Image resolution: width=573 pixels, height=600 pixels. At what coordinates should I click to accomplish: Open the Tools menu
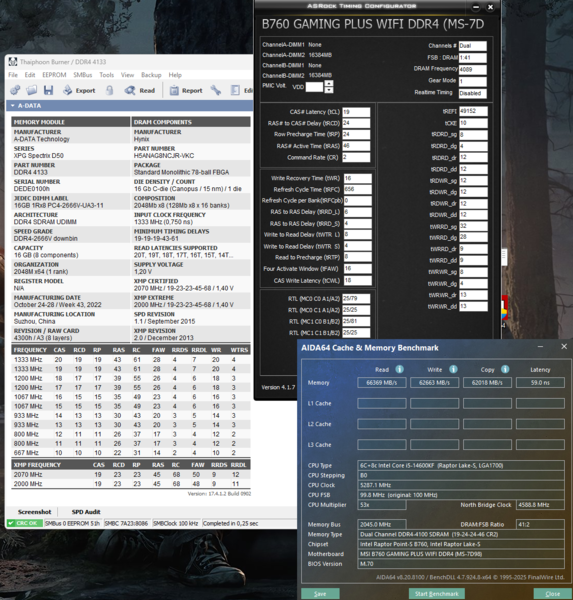107,75
